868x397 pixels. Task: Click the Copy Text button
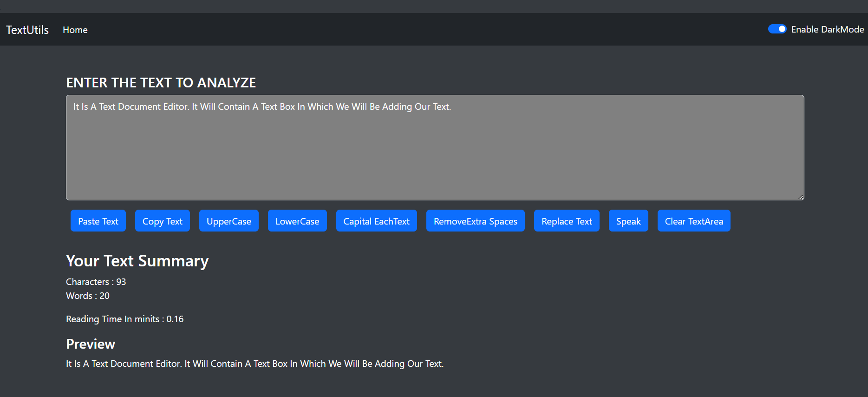(163, 221)
